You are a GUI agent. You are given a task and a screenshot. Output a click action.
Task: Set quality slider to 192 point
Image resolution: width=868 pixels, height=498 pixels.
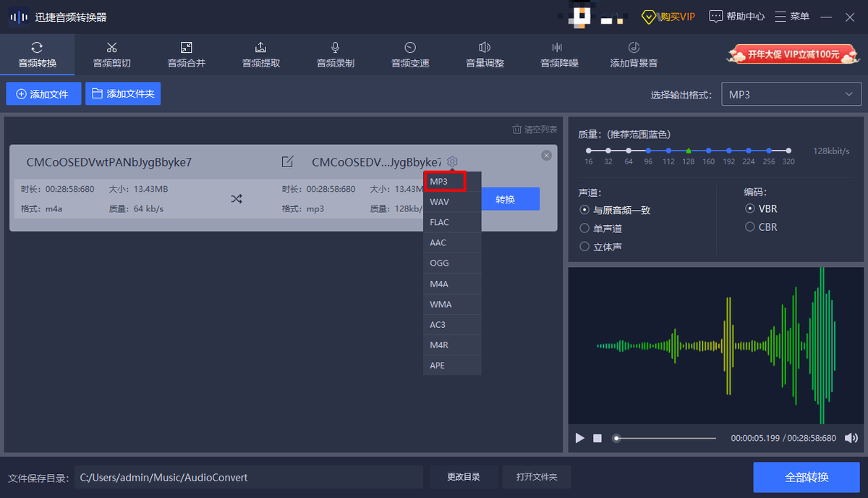point(728,150)
